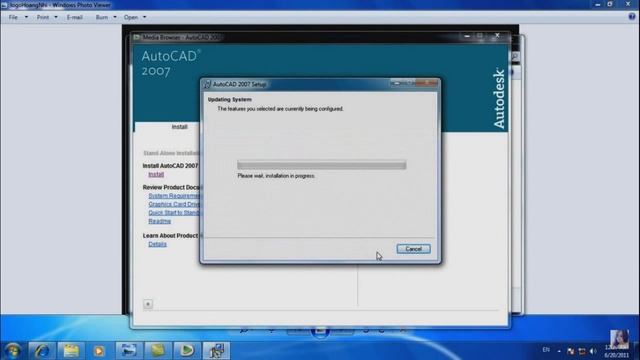
Task: Click the Install link under Install AutoCAD 2007
Action: point(156,174)
